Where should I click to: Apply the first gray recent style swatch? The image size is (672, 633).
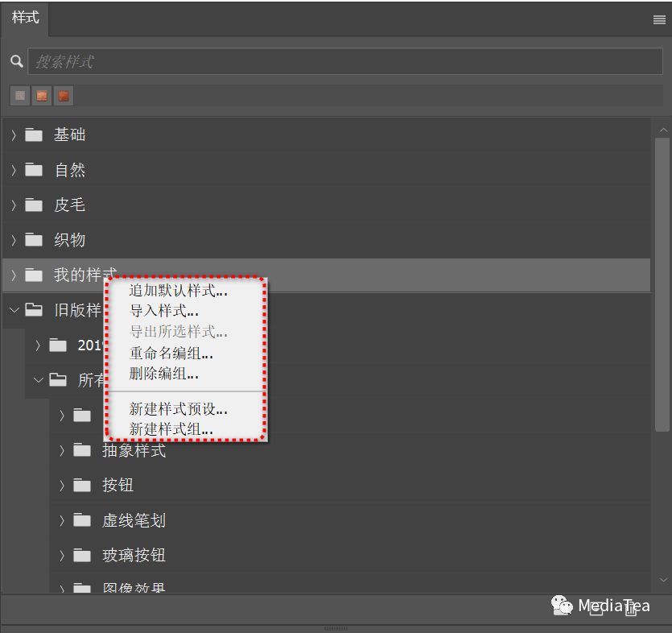point(20,95)
